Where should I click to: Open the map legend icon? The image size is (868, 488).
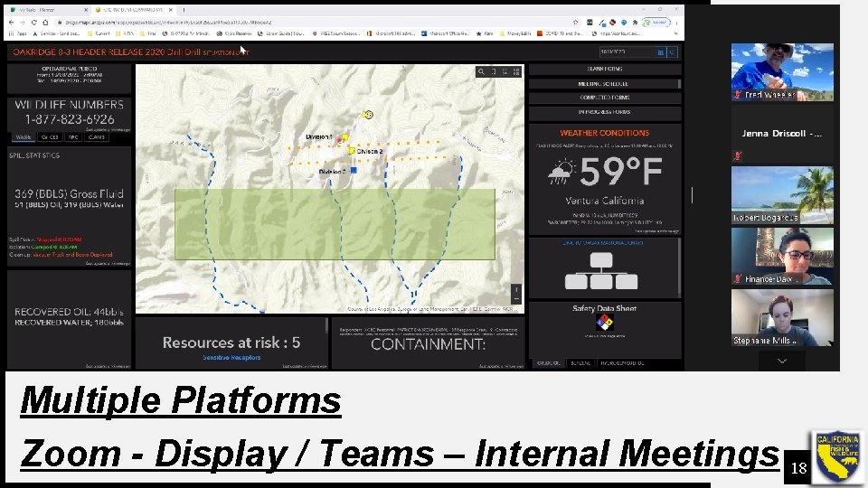(x=505, y=72)
